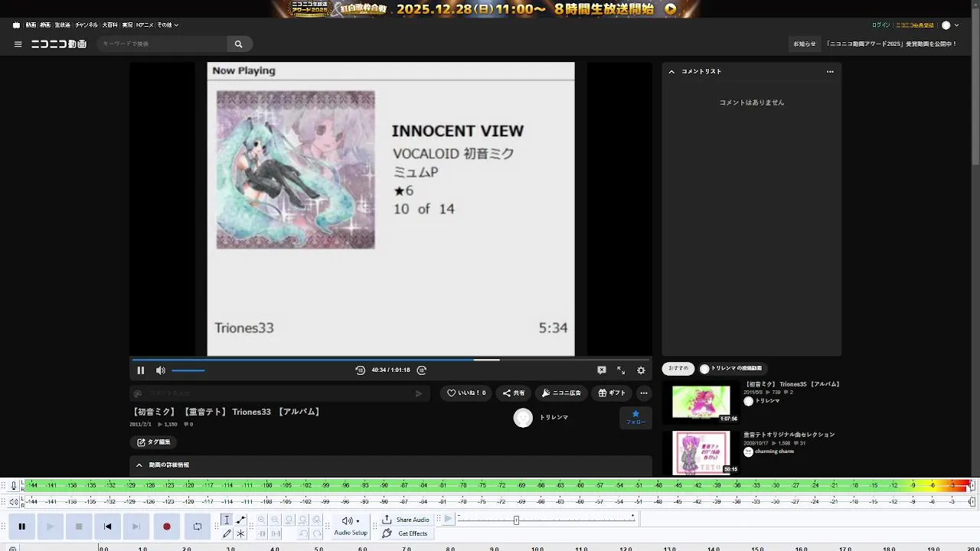Collapse the コメントリスト panel
This screenshot has width=980, height=551.
671,72
